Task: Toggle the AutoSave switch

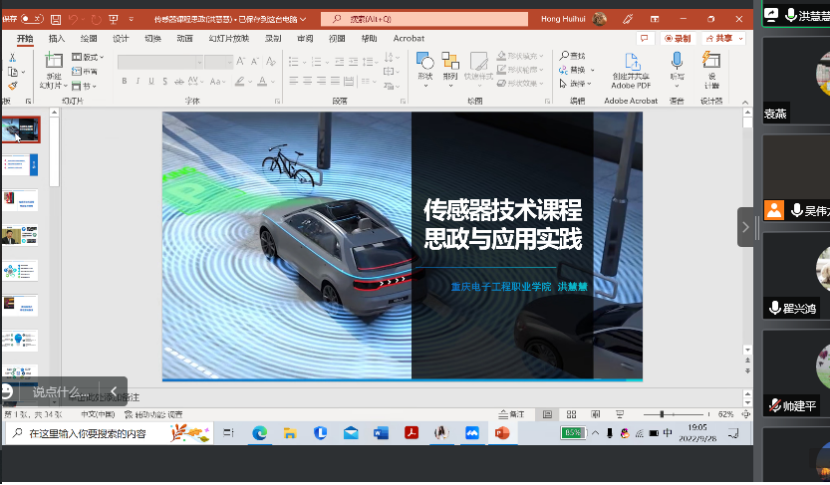Action: tap(31, 19)
